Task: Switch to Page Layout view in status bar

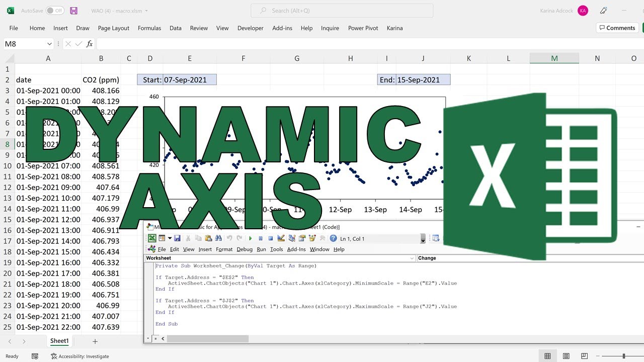Action: (566, 356)
